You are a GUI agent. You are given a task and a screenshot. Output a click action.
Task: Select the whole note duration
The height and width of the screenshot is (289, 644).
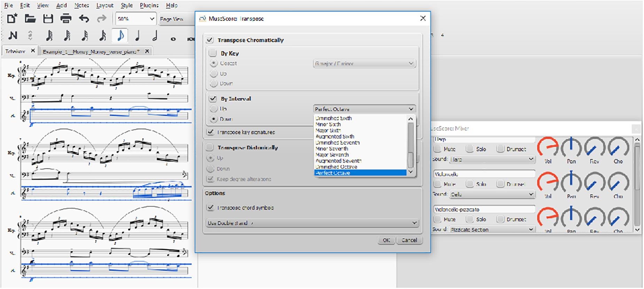pyautogui.click(x=173, y=39)
